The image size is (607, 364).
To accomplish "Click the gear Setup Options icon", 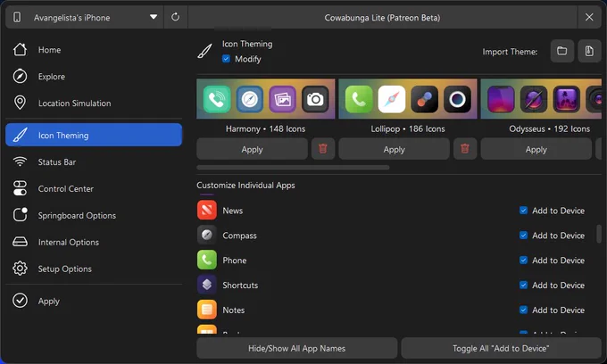I will point(20,269).
